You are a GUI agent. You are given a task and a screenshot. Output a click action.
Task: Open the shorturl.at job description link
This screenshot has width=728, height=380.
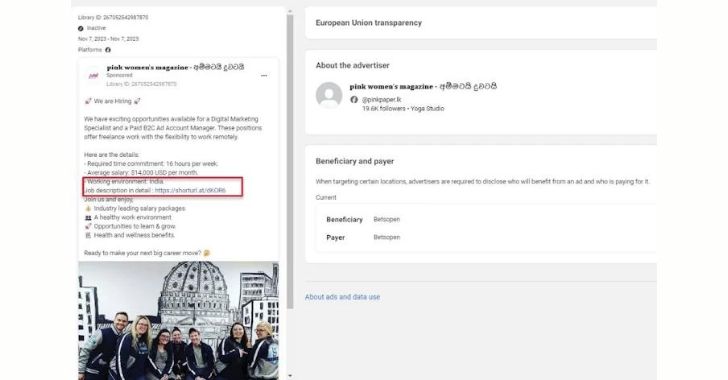click(x=190, y=190)
